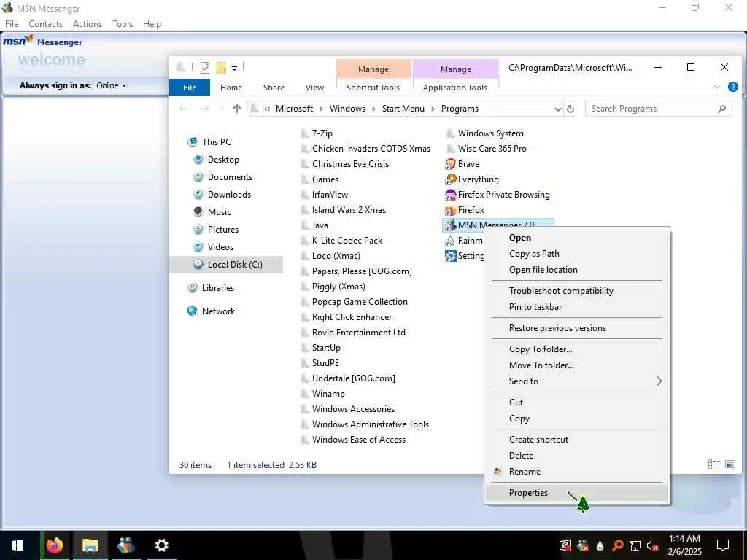
Task: Open the Application Tools tab
Action: [455, 87]
